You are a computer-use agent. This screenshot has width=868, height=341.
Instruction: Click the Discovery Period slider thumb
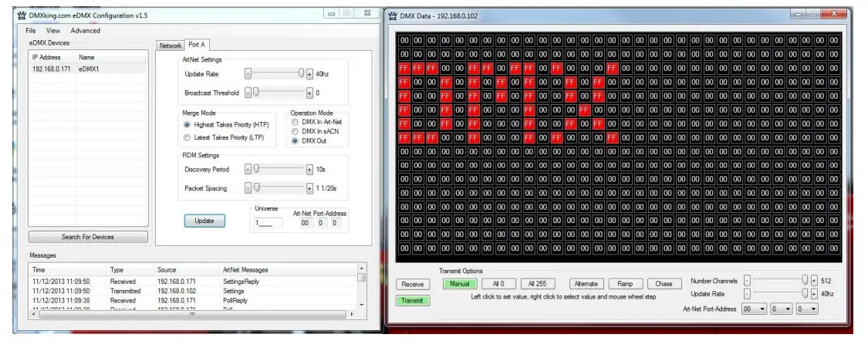pyautogui.click(x=255, y=169)
